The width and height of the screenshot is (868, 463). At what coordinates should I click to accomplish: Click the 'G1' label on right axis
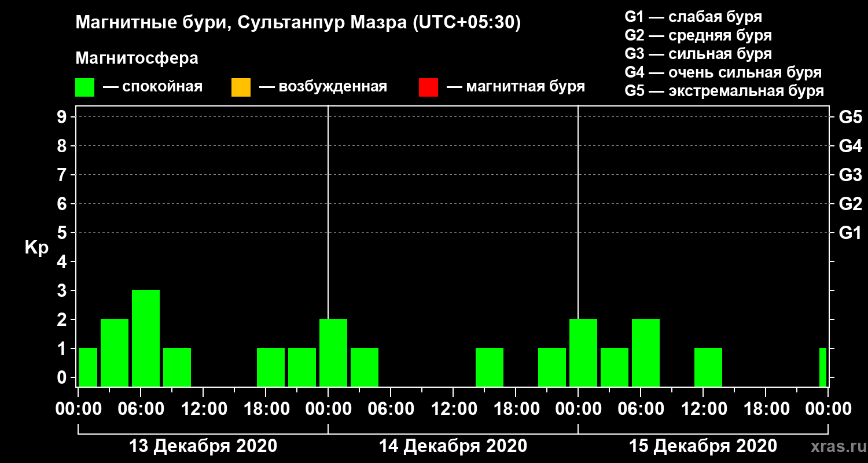coord(850,233)
